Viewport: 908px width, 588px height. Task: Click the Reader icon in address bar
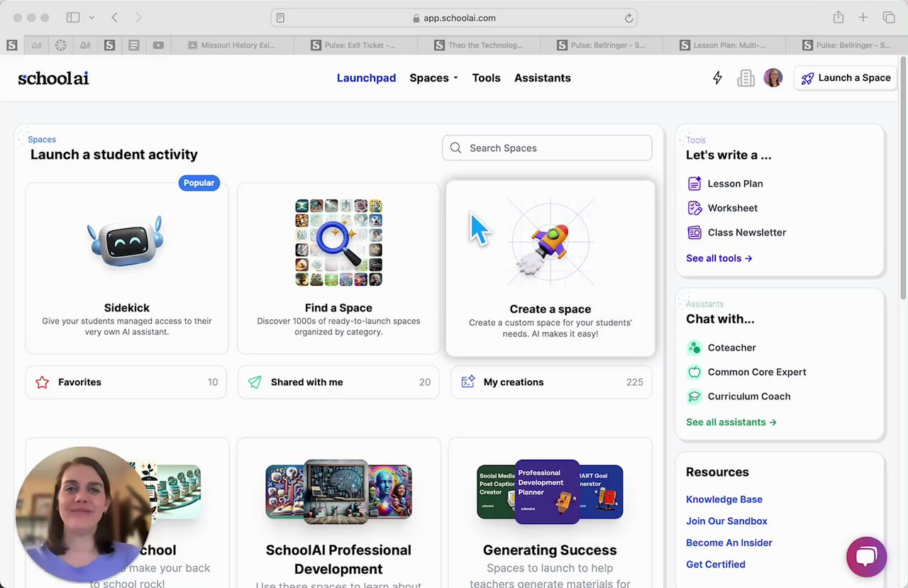[x=280, y=18]
